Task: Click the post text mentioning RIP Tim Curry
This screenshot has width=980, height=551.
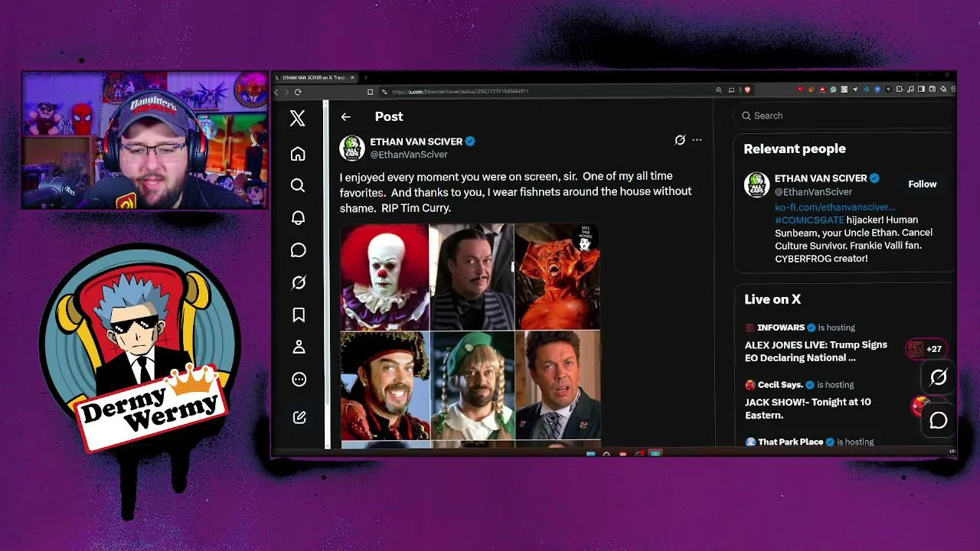Action: pos(515,192)
